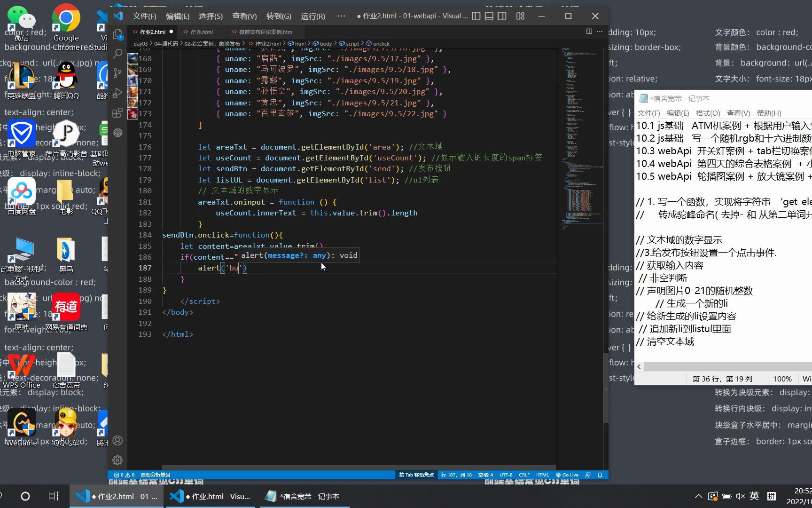812x508 pixels.
Task: Open the editor More Actions ellipsis
Action: coord(600,32)
